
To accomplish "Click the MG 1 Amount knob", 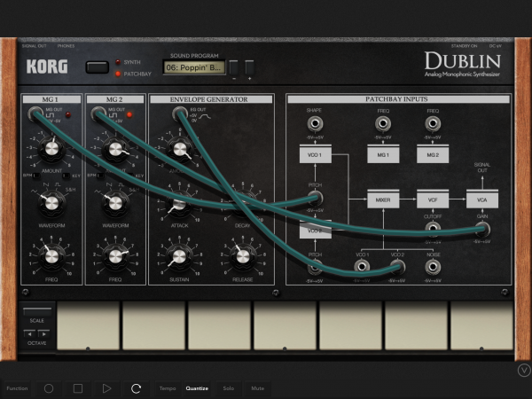I will click(52, 149).
